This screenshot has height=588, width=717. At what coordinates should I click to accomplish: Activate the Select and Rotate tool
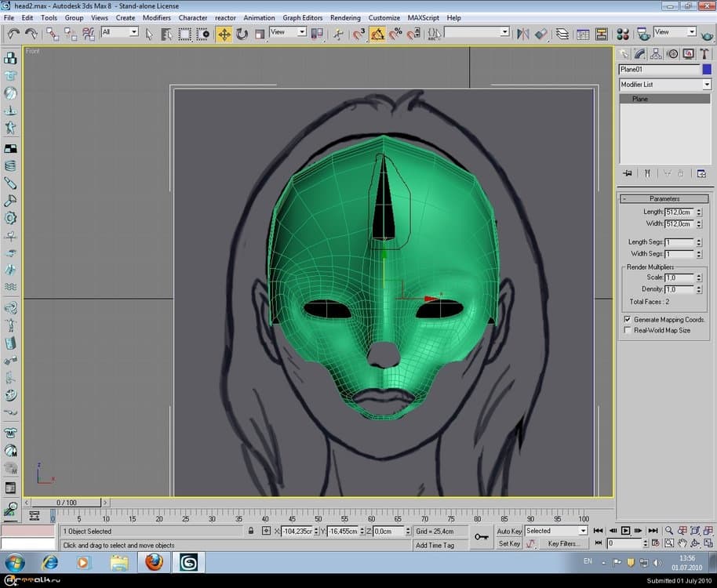pyautogui.click(x=242, y=34)
